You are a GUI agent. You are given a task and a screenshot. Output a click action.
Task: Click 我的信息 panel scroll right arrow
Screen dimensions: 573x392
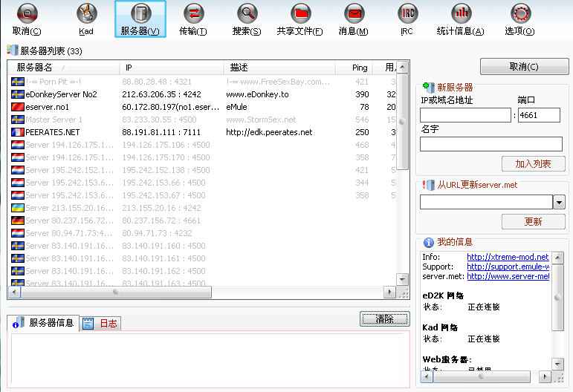[x=545, y=376]
